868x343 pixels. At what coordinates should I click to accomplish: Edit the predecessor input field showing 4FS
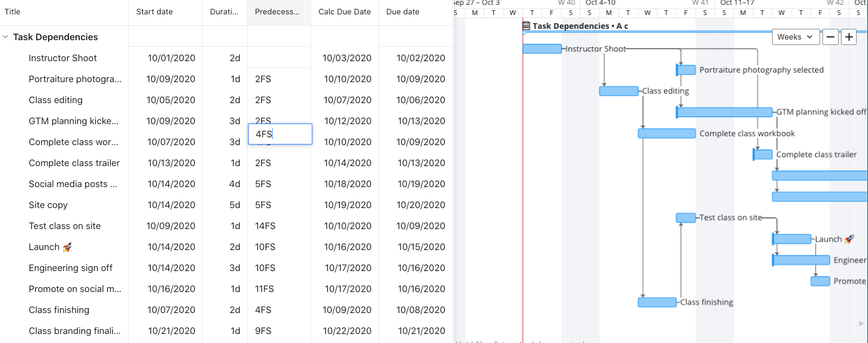(280, 134)
